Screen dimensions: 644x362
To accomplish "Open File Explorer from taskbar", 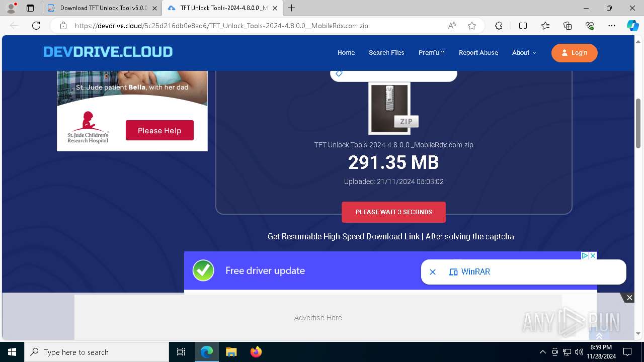I will [231, 352].
